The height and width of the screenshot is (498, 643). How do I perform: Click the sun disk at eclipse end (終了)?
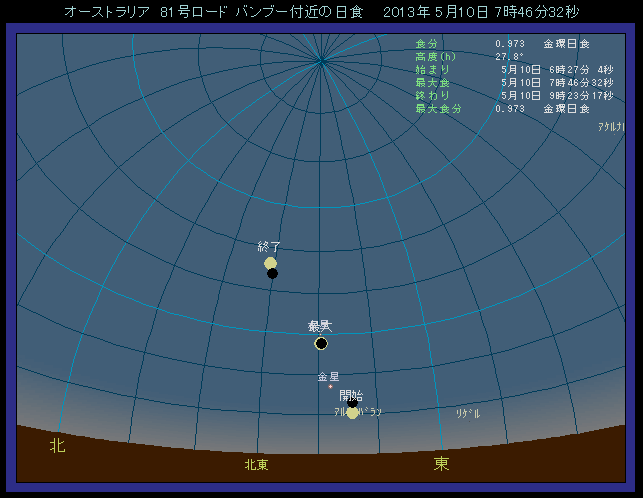pos(270,263)
